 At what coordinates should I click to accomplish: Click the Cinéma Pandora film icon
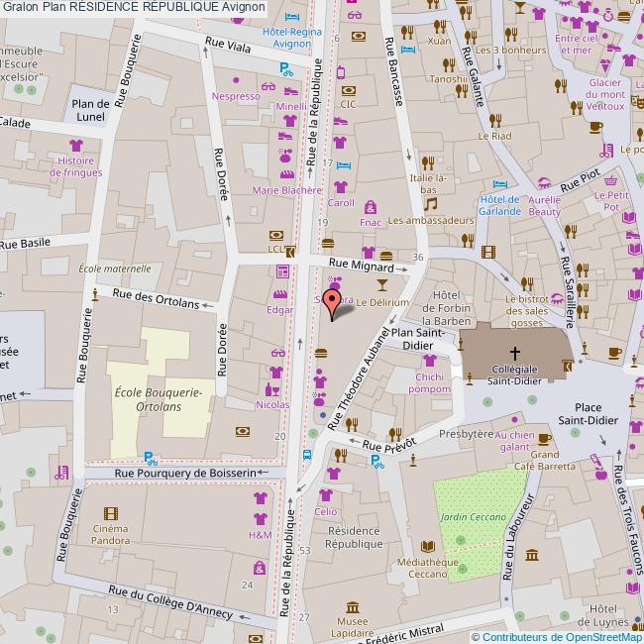point(111,513)
